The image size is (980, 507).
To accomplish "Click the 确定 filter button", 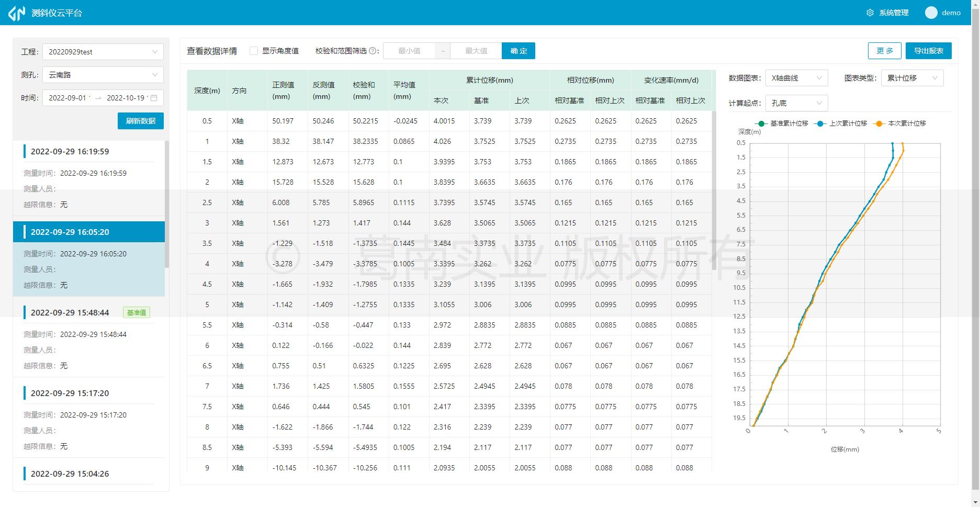I will coord(519,51).
